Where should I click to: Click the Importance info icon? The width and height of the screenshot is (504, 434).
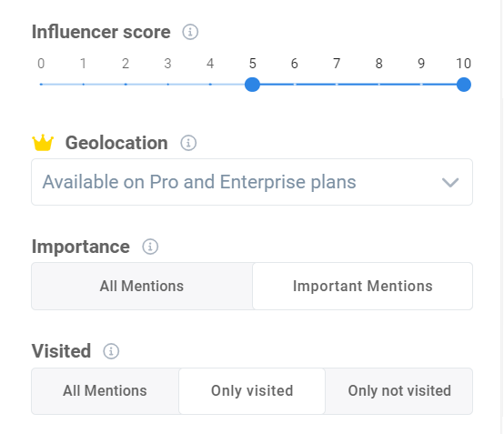(x=150, y=247)
